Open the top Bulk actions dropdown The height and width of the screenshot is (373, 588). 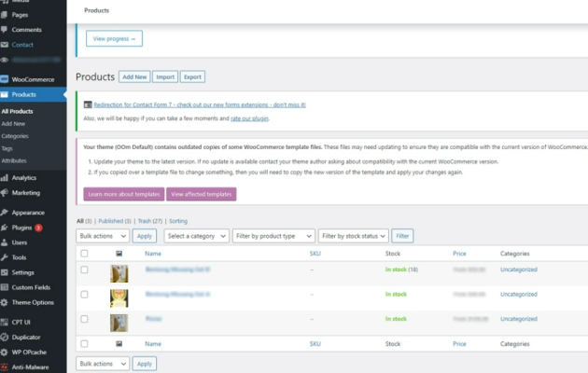tap(103, 236)
